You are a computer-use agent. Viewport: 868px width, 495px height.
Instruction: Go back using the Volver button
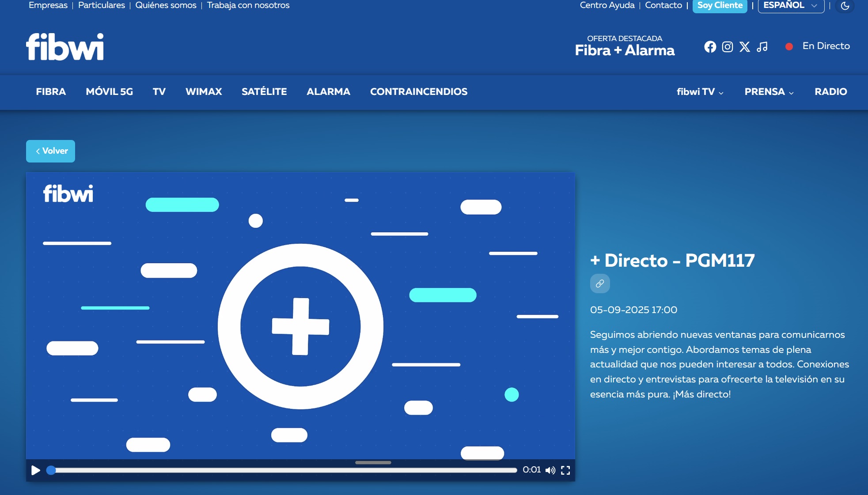point(50,151)
